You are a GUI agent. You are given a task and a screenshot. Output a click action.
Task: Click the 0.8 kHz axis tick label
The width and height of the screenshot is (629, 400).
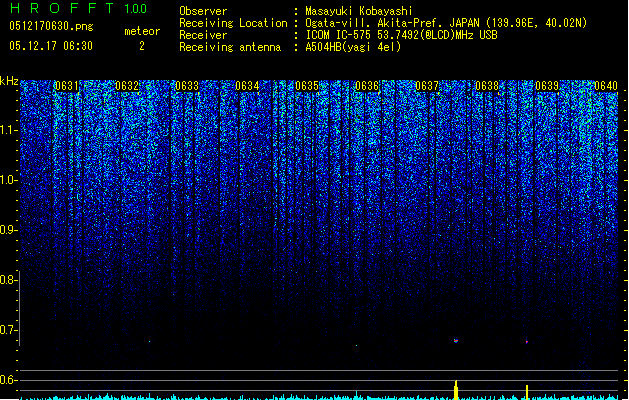pos(8,280)
